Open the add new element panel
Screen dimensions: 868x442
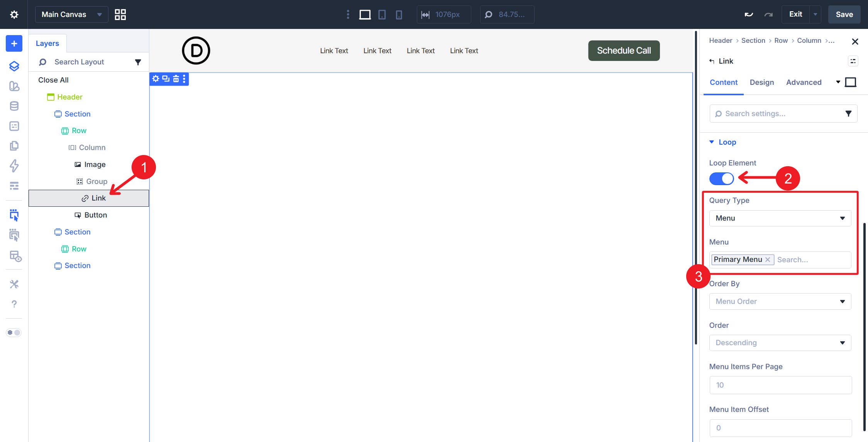14,43
